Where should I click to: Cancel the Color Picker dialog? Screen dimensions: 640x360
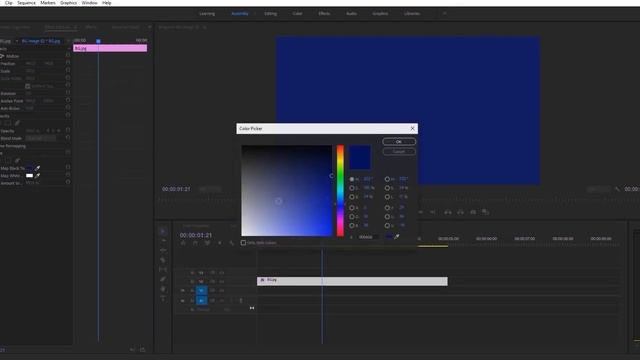[x=399, y=151]
